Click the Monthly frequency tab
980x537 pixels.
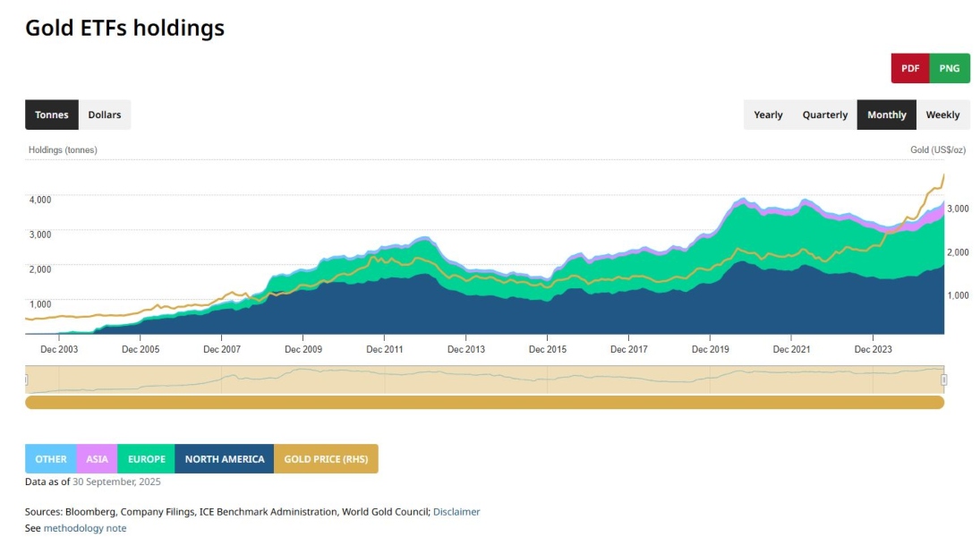(886, 115)
